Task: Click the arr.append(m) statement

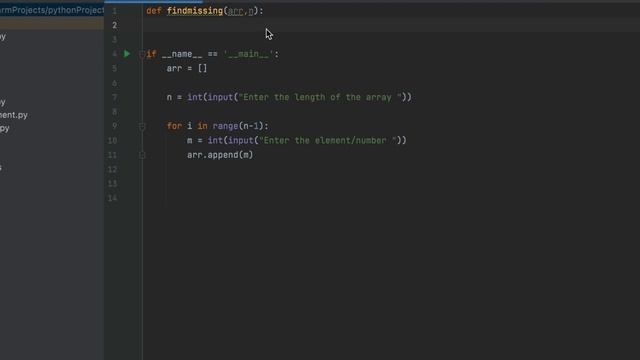Action: coord(220,155)
